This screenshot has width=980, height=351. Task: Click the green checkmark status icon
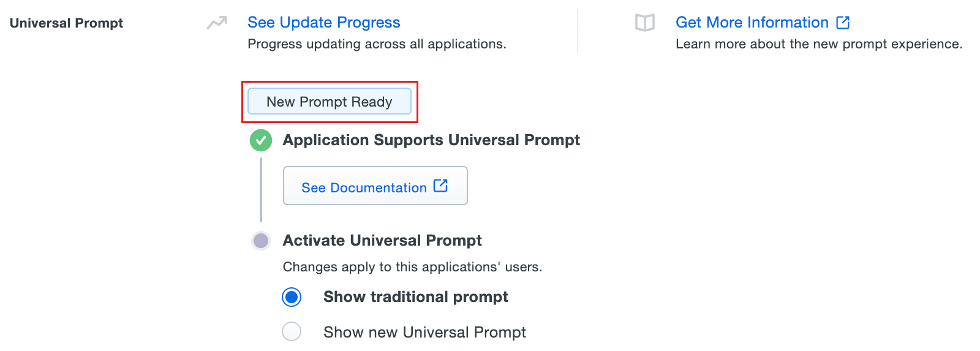tap(261, 140)
